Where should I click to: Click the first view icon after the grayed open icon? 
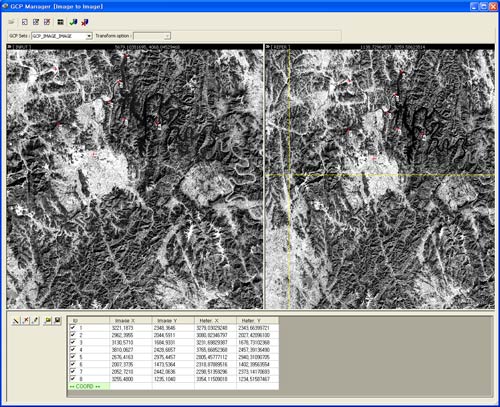[x=24, y=22]
